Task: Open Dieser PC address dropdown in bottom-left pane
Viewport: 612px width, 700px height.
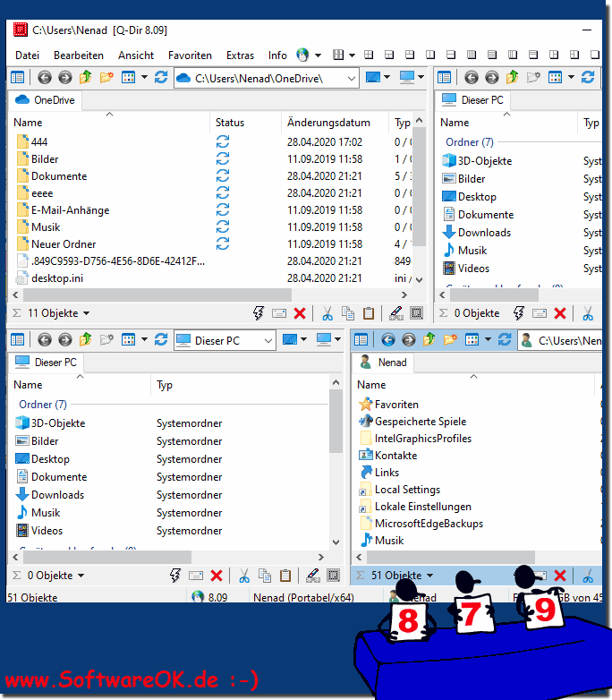Action: [268, 341]
